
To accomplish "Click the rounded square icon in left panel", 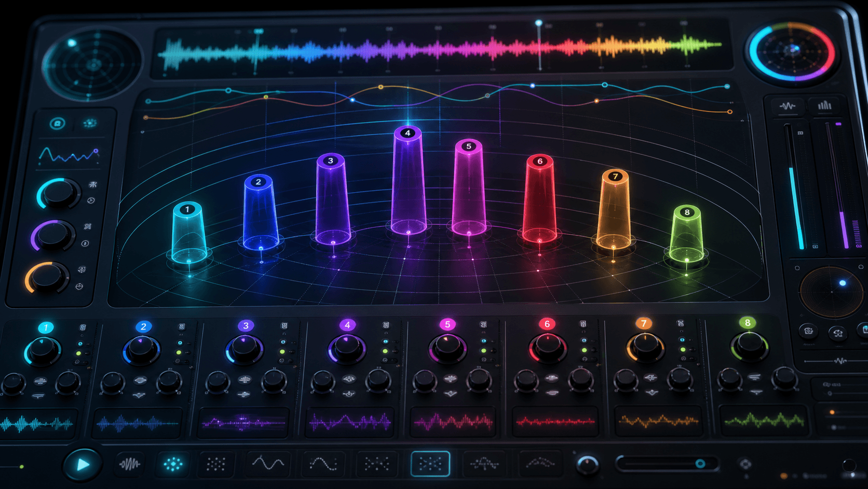I will pyautogui.click(x=57, y=124).
